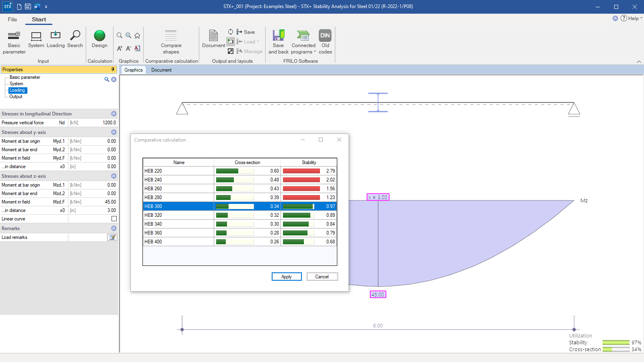The image size is (644, 362).
Task: Switch to the Document view tab
Action: (161, 70)
